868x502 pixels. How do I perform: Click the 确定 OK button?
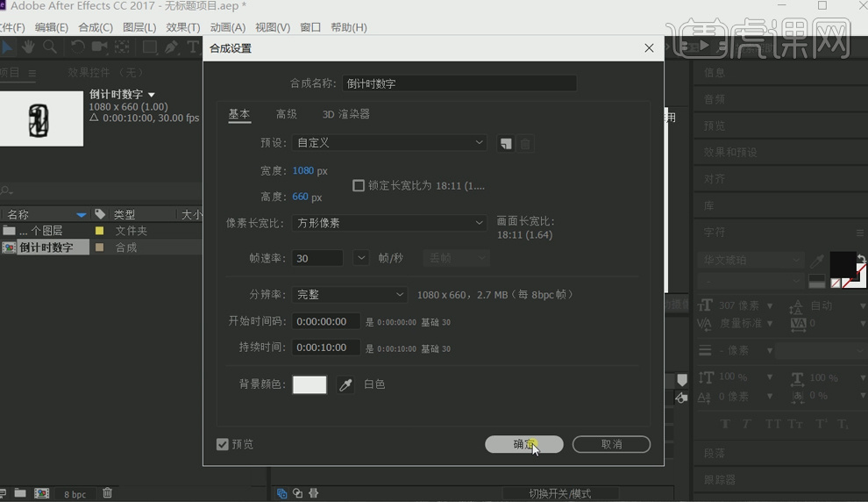524,444
